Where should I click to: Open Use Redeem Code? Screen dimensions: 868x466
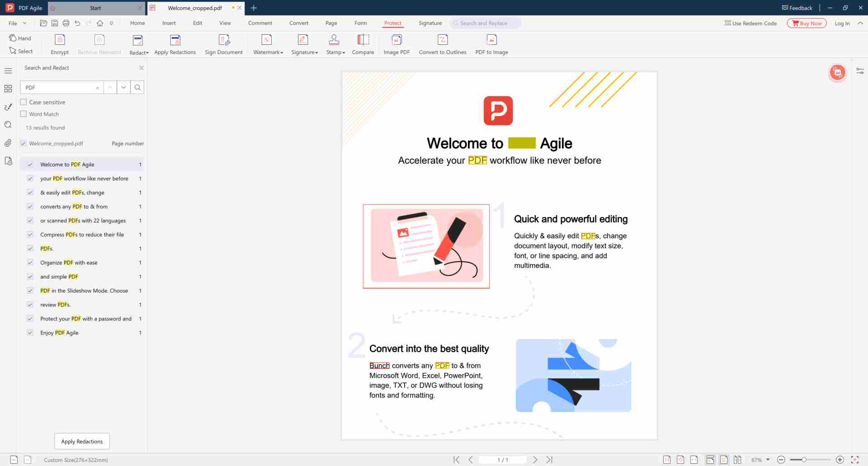coord(750,23)
